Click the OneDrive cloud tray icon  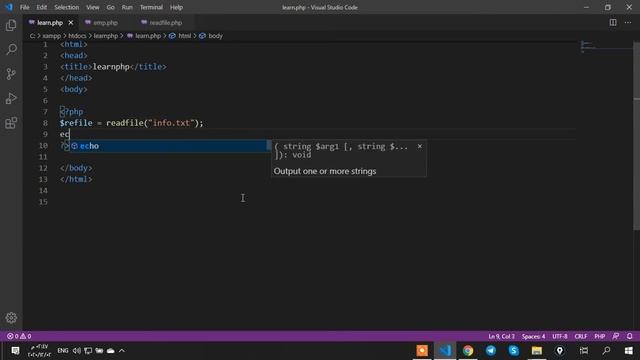(x=111, y=350)
